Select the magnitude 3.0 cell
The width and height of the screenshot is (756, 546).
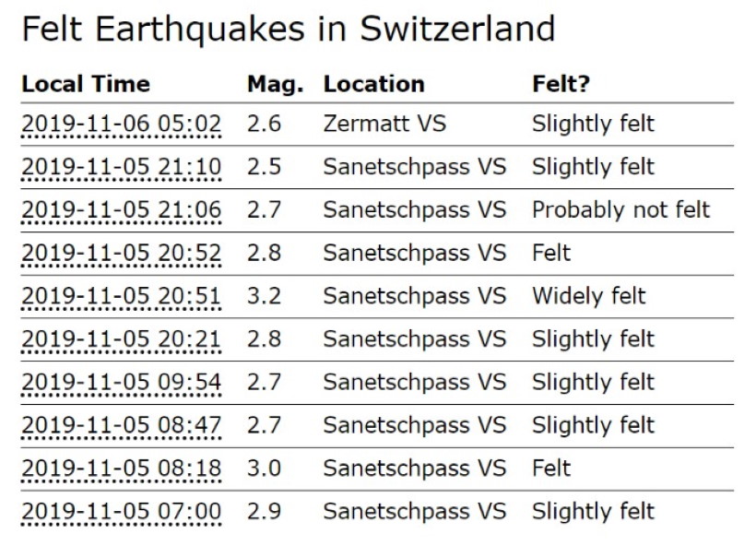click(264, 469)
